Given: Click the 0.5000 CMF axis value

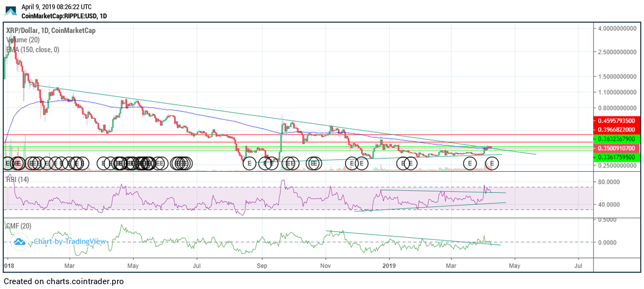Looking at the screenshot, I should (x=607, y=219).
